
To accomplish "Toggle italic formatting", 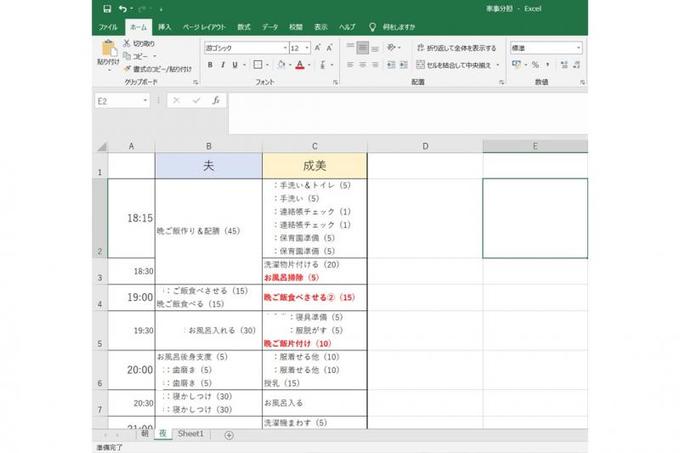I will click(x=223, y=65).
